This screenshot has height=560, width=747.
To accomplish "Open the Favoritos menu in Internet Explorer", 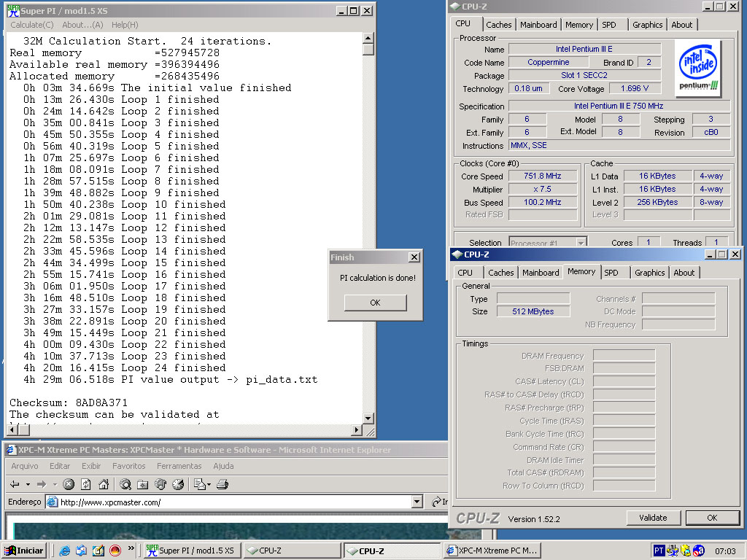I will 128,466.
